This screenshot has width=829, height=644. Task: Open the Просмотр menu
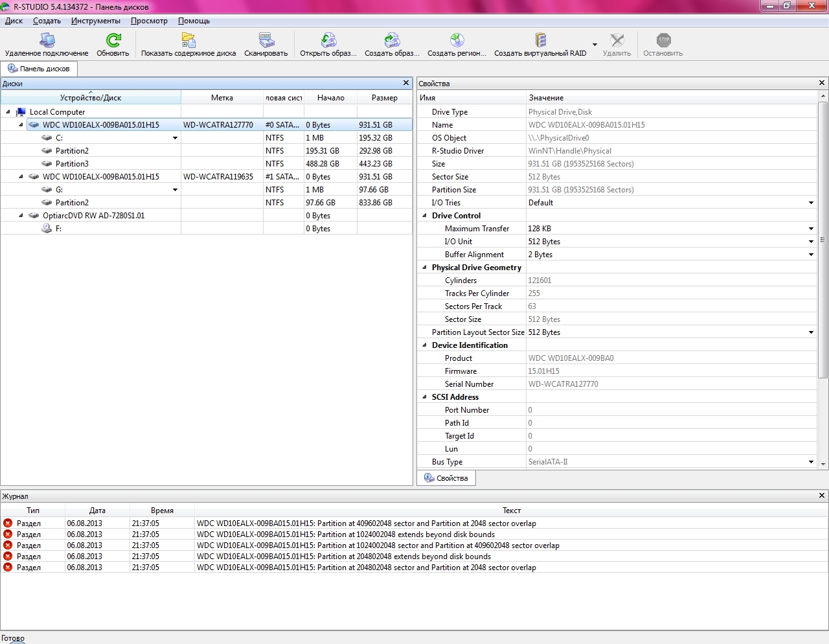coord(149,21)
